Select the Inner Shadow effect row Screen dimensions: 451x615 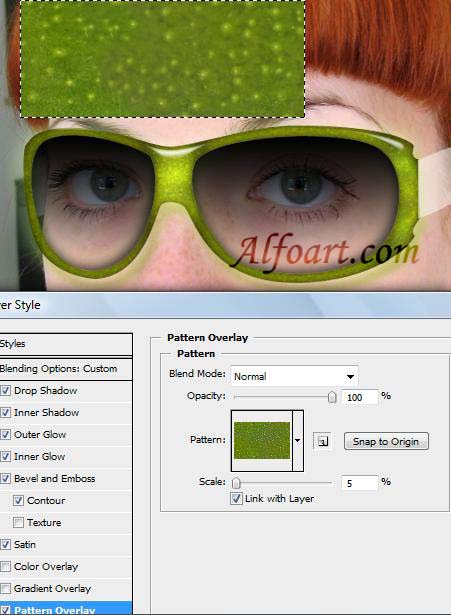(x=66, y=413)
